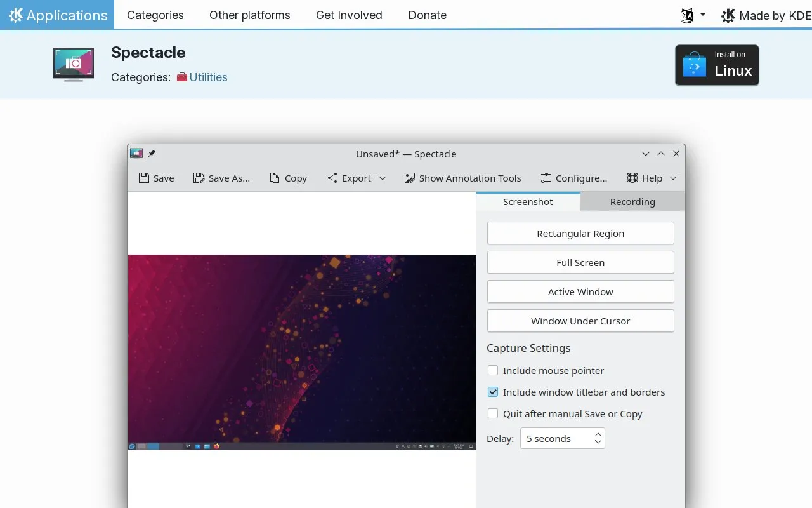Click the pin icon in Spectacle titlebar
This screenshot has width=812, height=508.
[x=152, y=154]
